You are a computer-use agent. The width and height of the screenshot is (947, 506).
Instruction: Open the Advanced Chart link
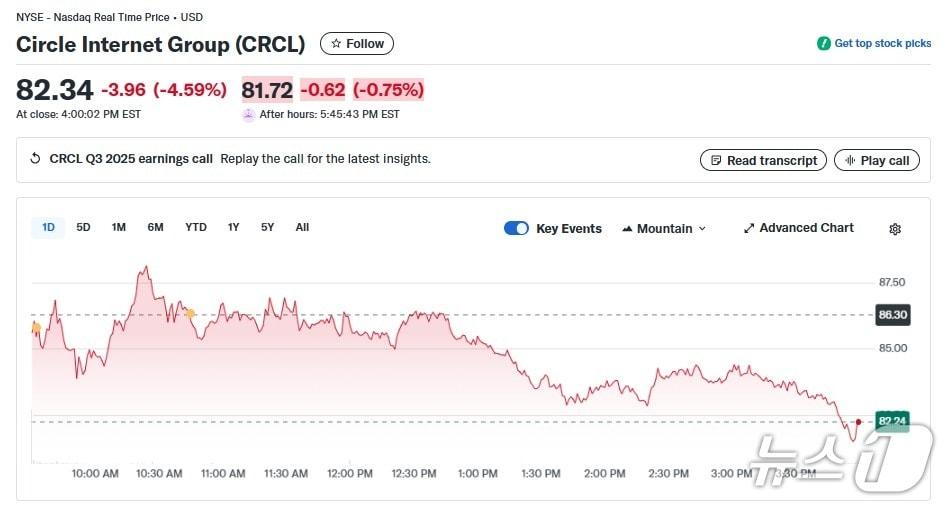(798, 228)
